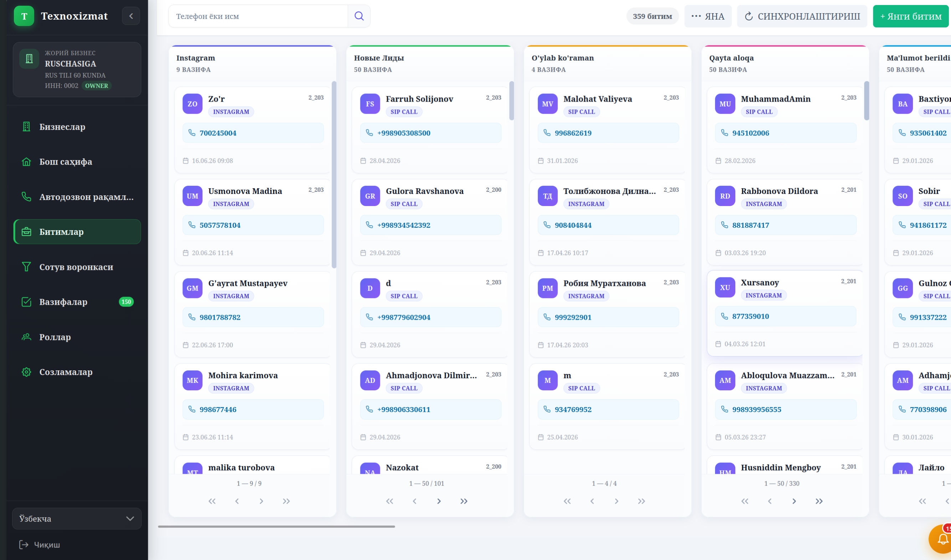This screenshot has height=560, width=951.
Task: Open Созламалар settings
Action: pos(77,372)
